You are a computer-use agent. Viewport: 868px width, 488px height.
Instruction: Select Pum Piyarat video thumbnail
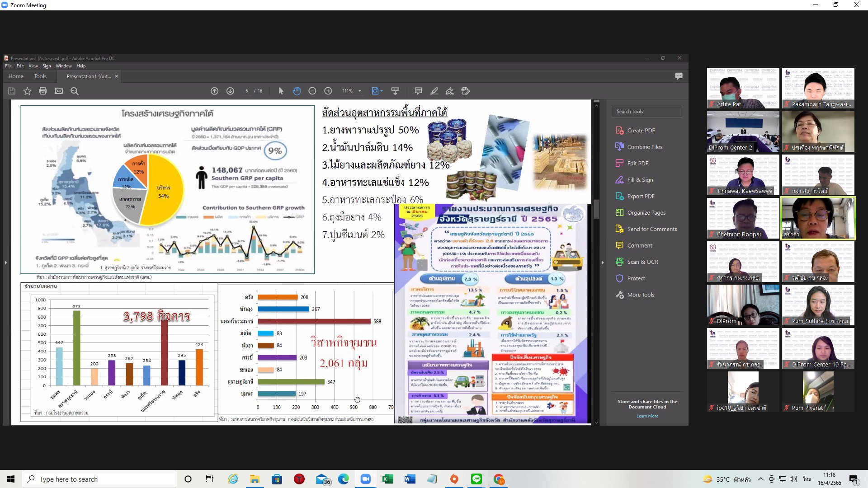pos(818,392)
